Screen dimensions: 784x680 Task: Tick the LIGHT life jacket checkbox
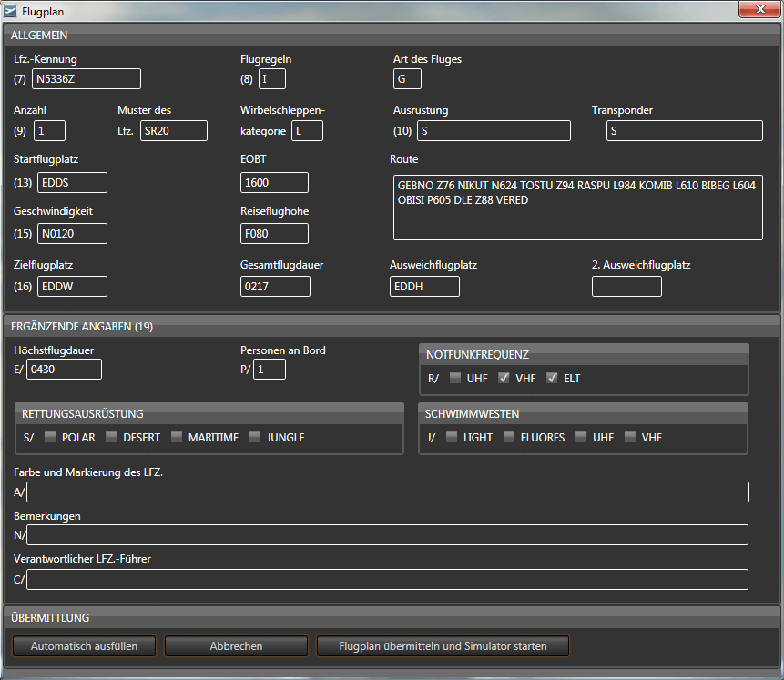452,437
